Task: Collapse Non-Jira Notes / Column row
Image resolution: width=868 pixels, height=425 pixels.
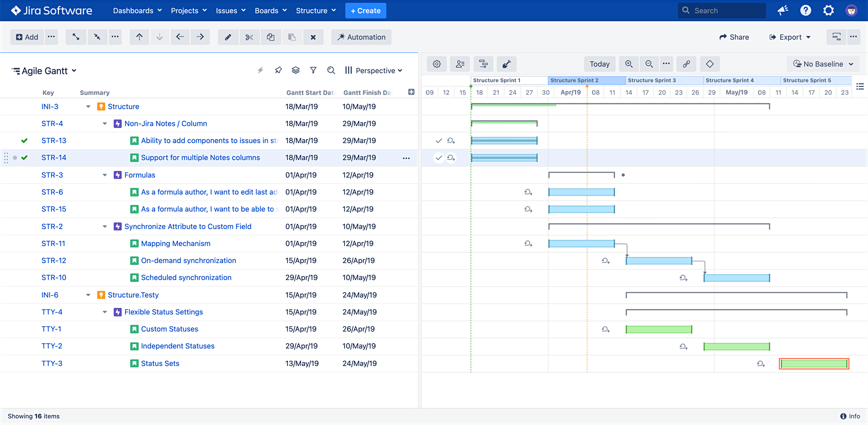Action: 105,124
